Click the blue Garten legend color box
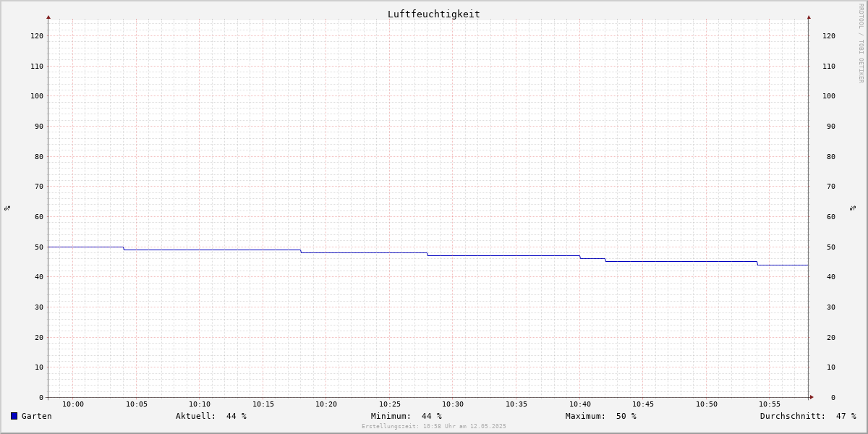Screen dimensions: 868x434 14,416
